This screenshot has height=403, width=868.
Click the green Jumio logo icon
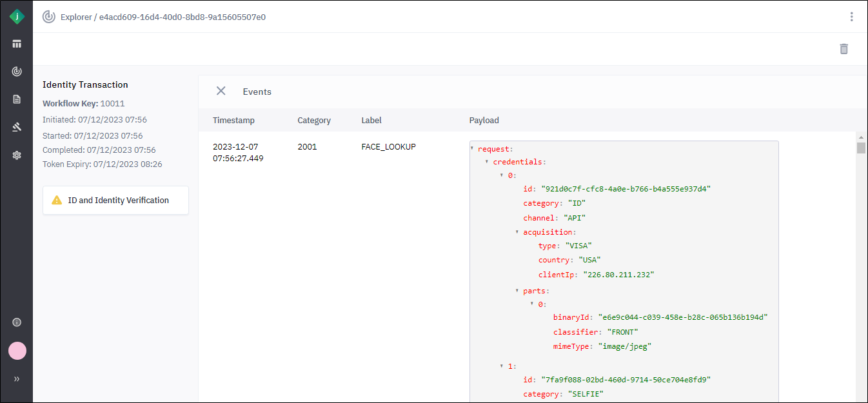17,17
